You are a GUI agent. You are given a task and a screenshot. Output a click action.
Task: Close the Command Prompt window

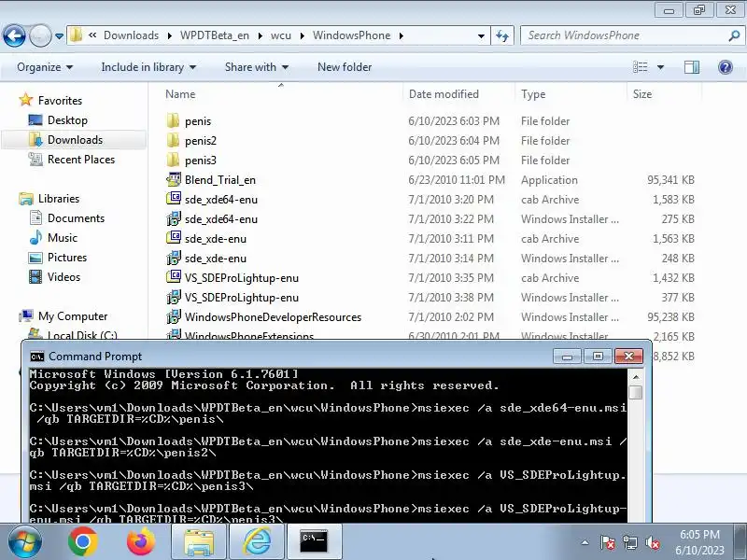pos(628,357)
